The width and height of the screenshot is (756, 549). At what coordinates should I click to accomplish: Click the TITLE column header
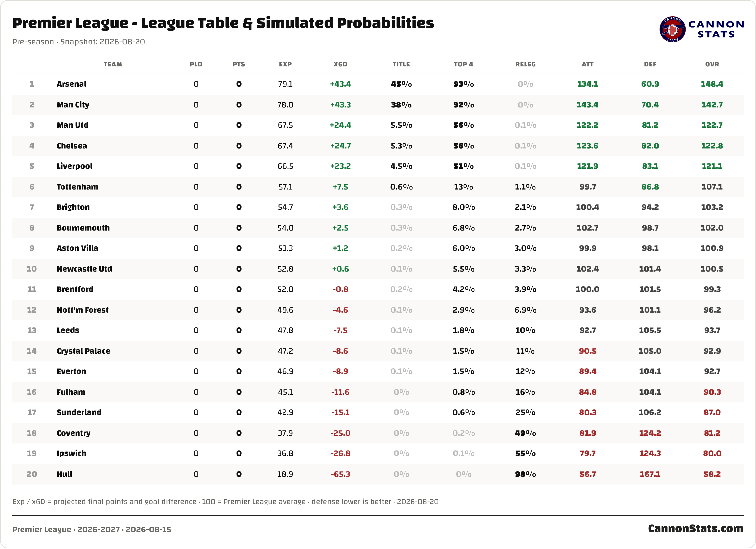(401, 64)
